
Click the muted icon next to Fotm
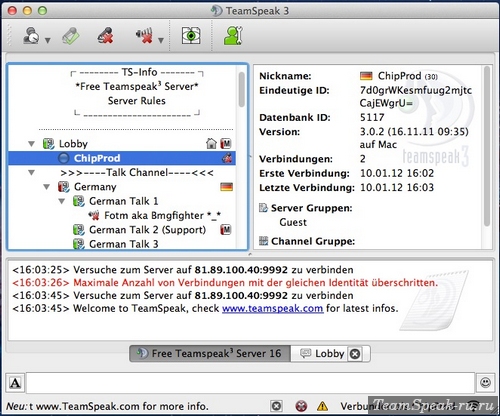click(x=94, y=215)
